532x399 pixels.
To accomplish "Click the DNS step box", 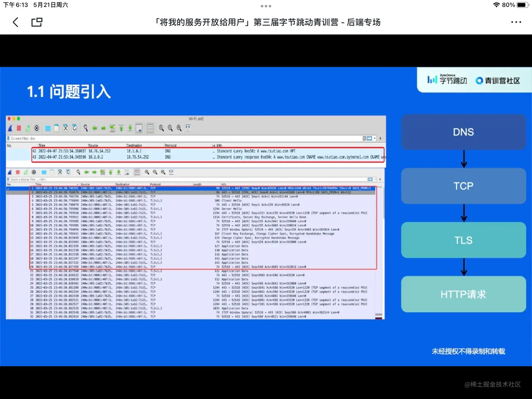I will point(463,132).
